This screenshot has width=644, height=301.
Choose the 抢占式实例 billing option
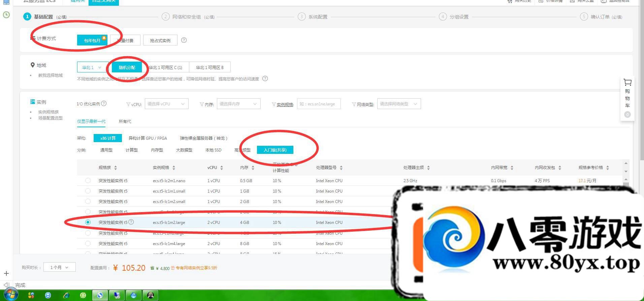160,40
